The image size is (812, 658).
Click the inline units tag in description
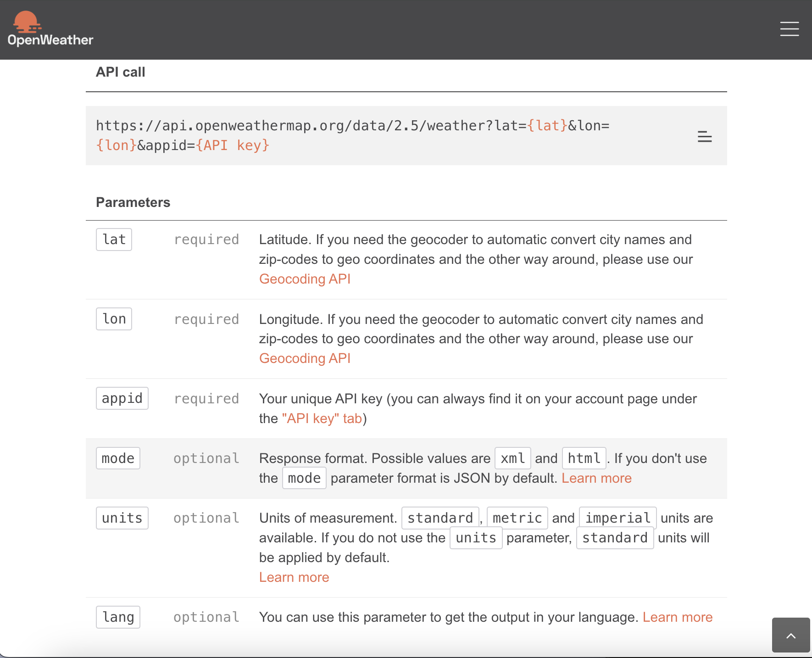coord(476,538)
